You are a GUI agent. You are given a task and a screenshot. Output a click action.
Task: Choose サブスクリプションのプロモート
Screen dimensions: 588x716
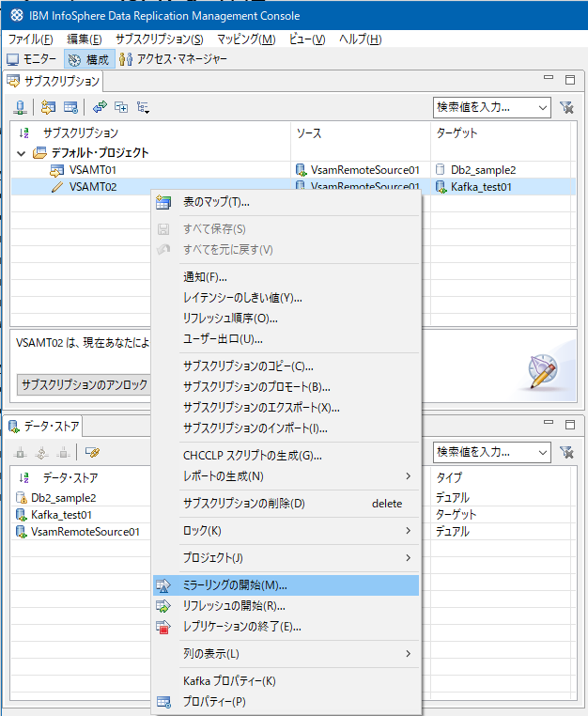coord(286,387)
